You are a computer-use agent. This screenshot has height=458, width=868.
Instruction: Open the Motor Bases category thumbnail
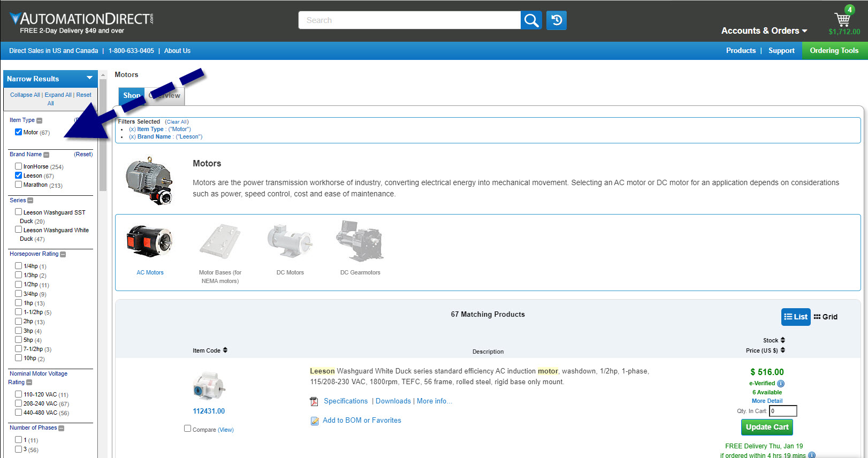pyautogui.click(x=220, y=241)
